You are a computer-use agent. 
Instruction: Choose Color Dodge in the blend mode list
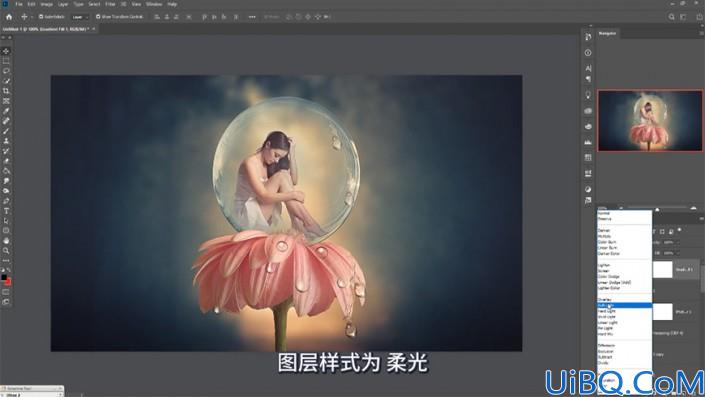pos(624,277)
